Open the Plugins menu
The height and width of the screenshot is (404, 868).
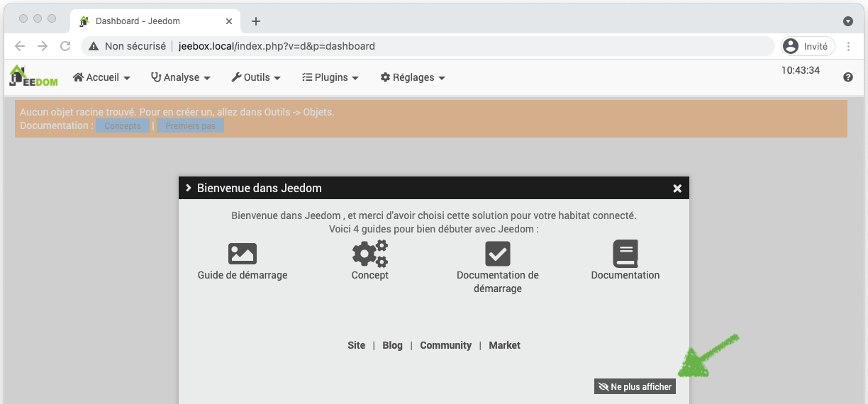pyautogui.click(x=330, y=77)
